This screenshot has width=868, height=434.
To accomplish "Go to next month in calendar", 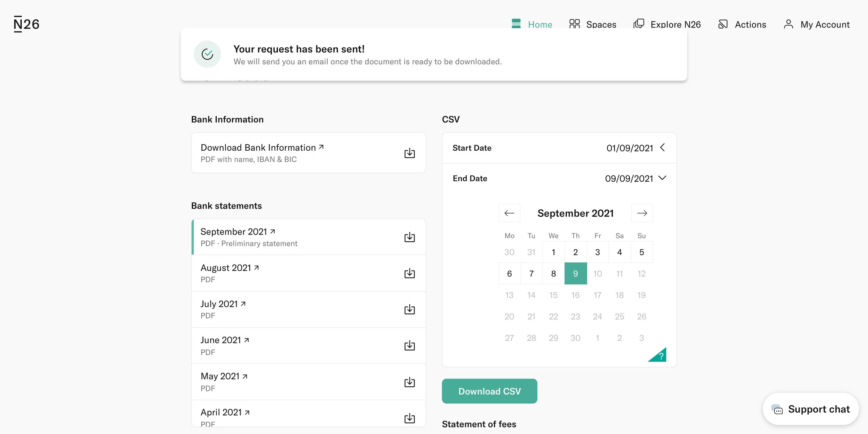I will (642, 213).
